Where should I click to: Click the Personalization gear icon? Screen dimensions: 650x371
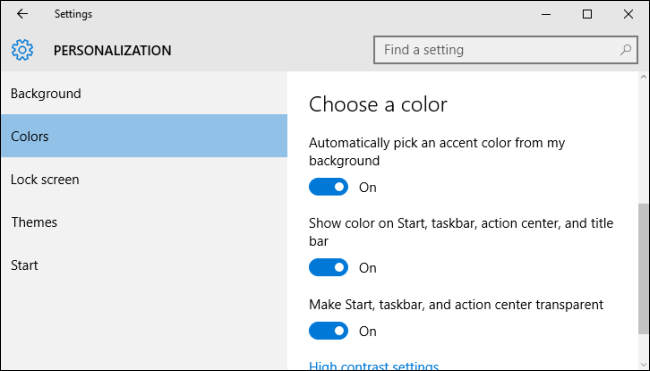tap(22, 50)
